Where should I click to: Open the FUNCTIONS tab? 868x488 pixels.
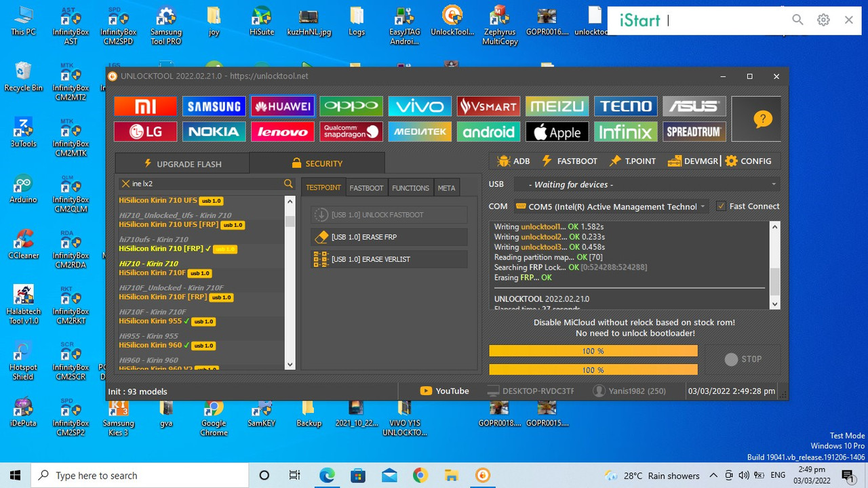[410, 188]
